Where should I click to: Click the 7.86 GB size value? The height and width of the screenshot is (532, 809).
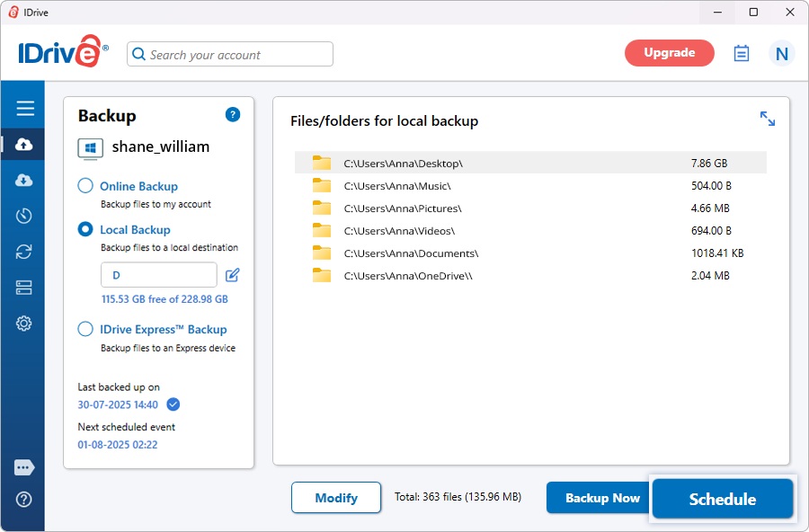coord(709,164)
